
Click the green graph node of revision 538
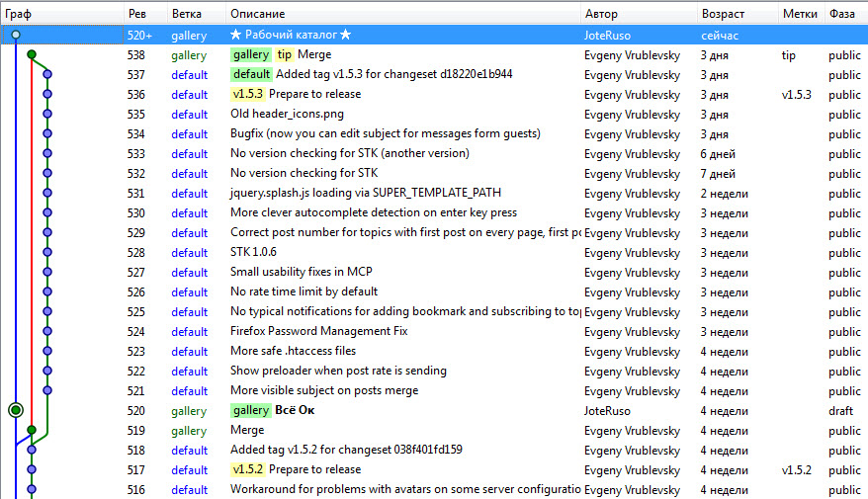coord(32,55)
